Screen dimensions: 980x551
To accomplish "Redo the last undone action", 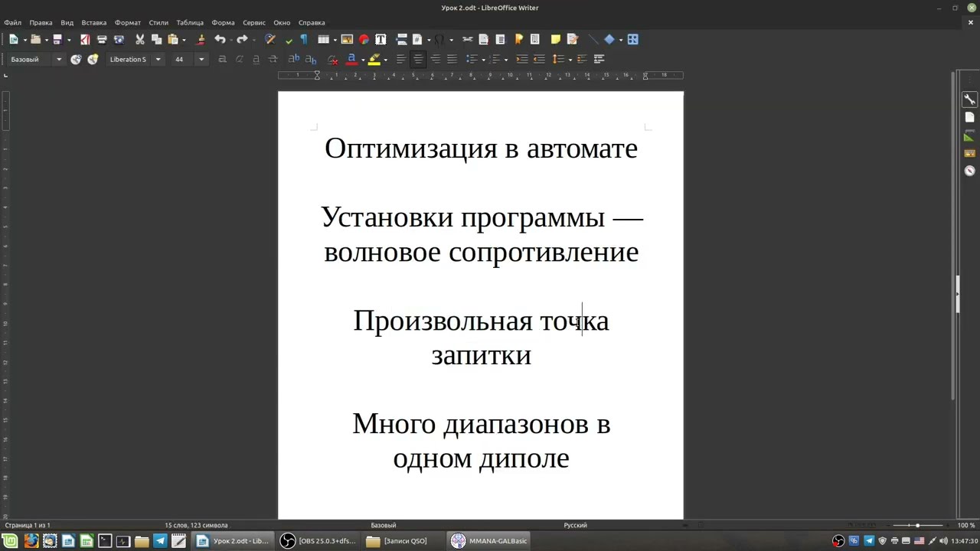I will (242, 39).
